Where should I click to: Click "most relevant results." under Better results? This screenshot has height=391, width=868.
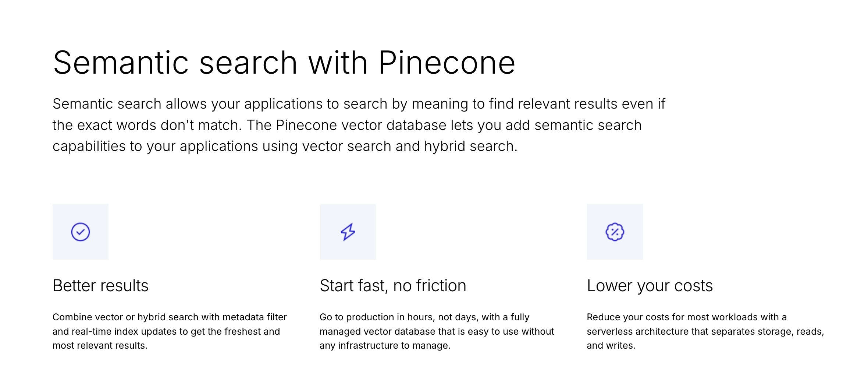pos(100,346)
